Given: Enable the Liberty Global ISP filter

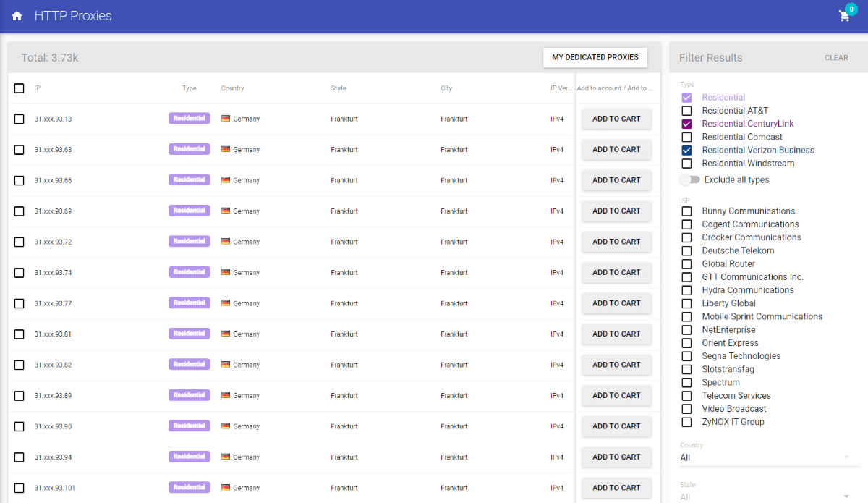Looking at the screenshot, I should [x=686, y=303].
